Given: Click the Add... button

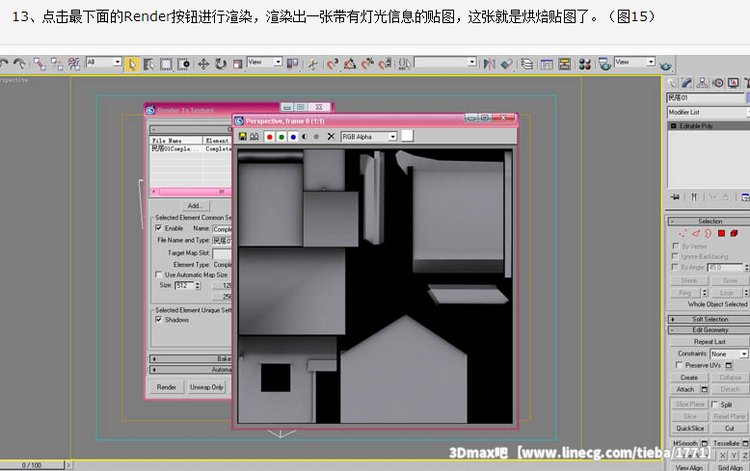Looking at the screenshot, I should pyautogui.click(x=195, y=206).
